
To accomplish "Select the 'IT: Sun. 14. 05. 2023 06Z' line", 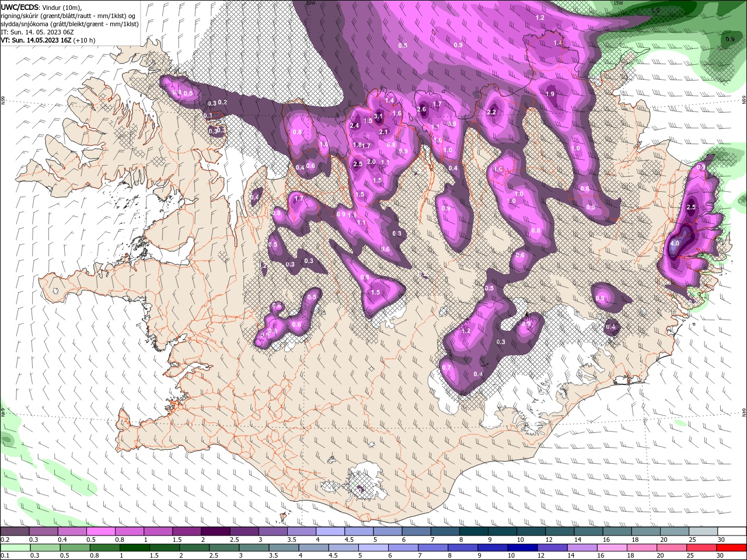I will click(x=36, y=32).
